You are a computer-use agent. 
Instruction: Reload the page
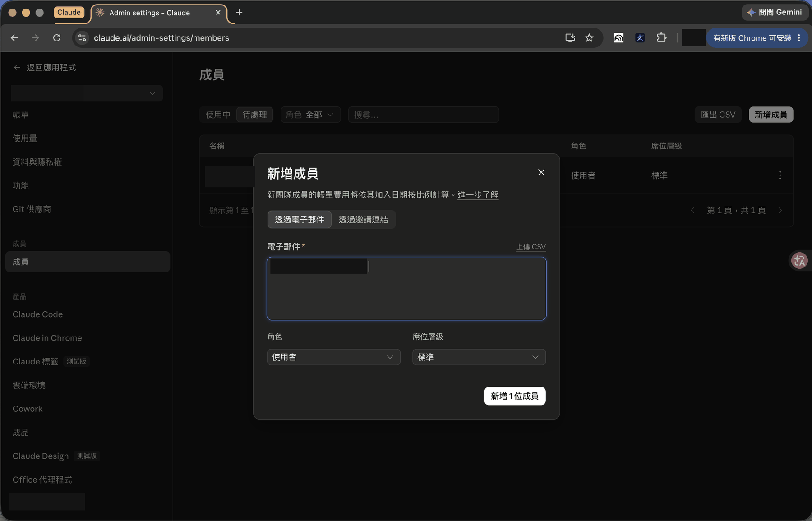click(56, 38)
